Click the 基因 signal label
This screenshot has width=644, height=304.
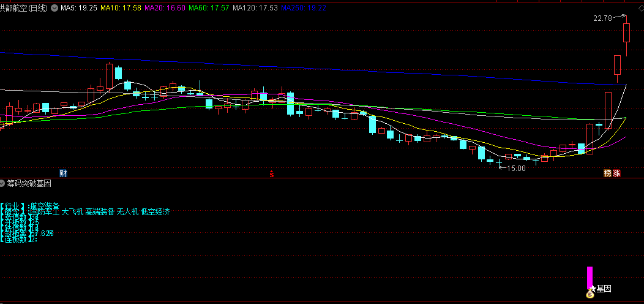(604, 289)
